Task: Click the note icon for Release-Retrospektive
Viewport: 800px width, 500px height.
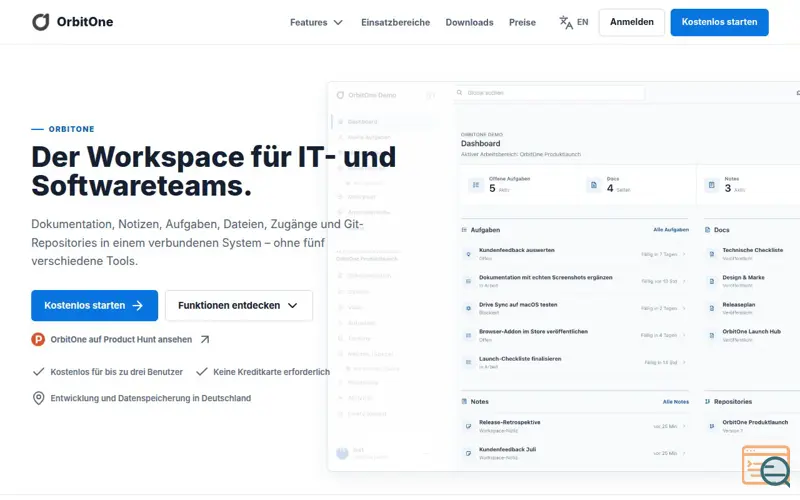Action: [x=468, y=426]
